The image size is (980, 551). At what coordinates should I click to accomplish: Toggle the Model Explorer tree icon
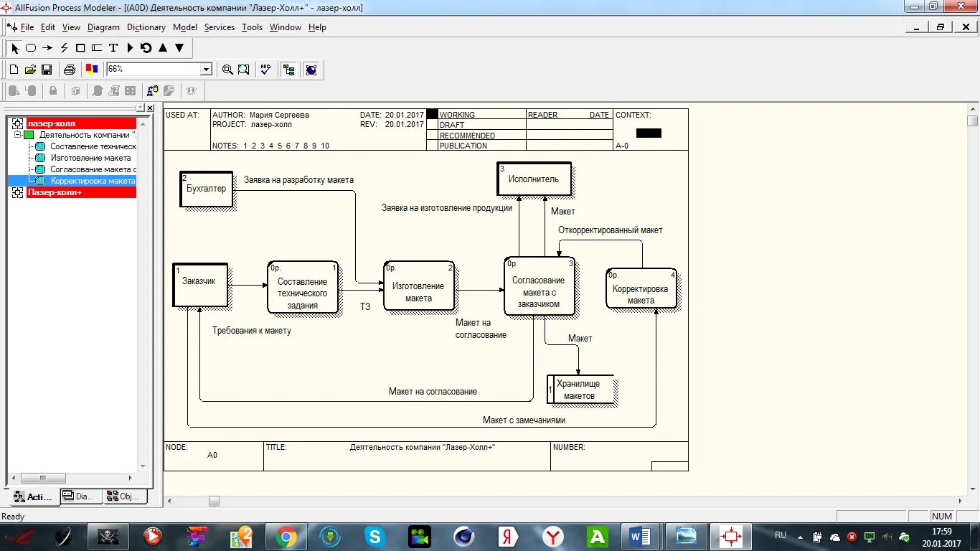click(289, 70)
